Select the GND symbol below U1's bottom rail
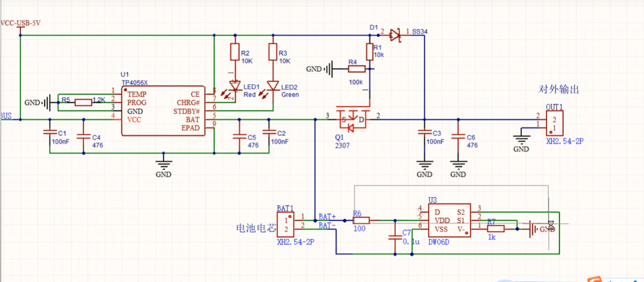The height and width of the screenshot is (282, 644). tap(164, 164)
